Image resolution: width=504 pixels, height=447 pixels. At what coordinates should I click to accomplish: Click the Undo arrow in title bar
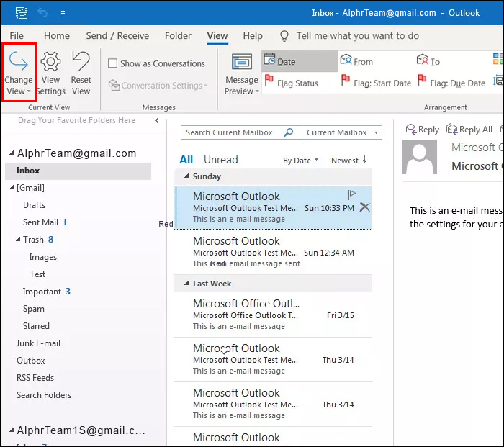coord(42,13)
